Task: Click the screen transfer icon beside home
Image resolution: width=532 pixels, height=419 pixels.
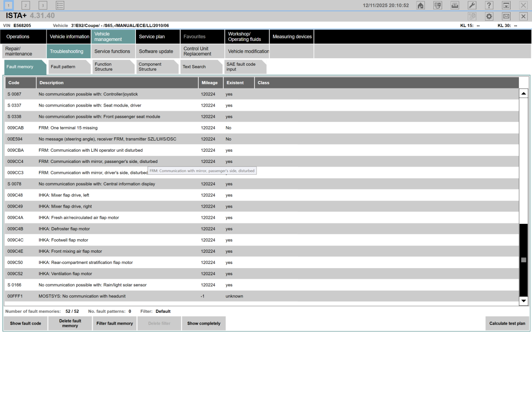Action: coord(438,6)
